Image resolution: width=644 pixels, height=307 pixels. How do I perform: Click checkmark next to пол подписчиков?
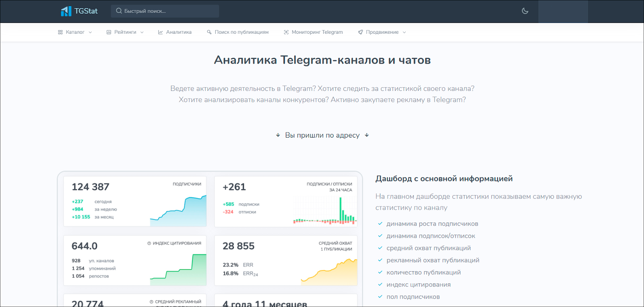point(380,297)
